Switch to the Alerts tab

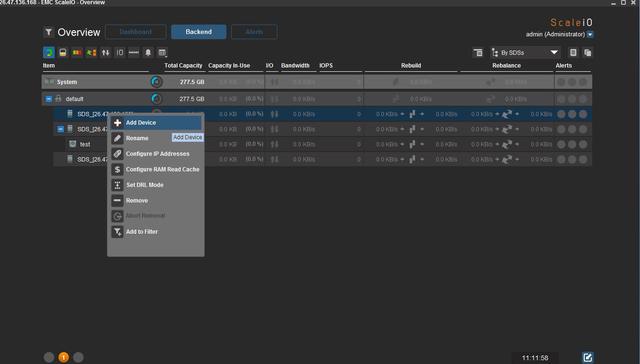(254, 32)
